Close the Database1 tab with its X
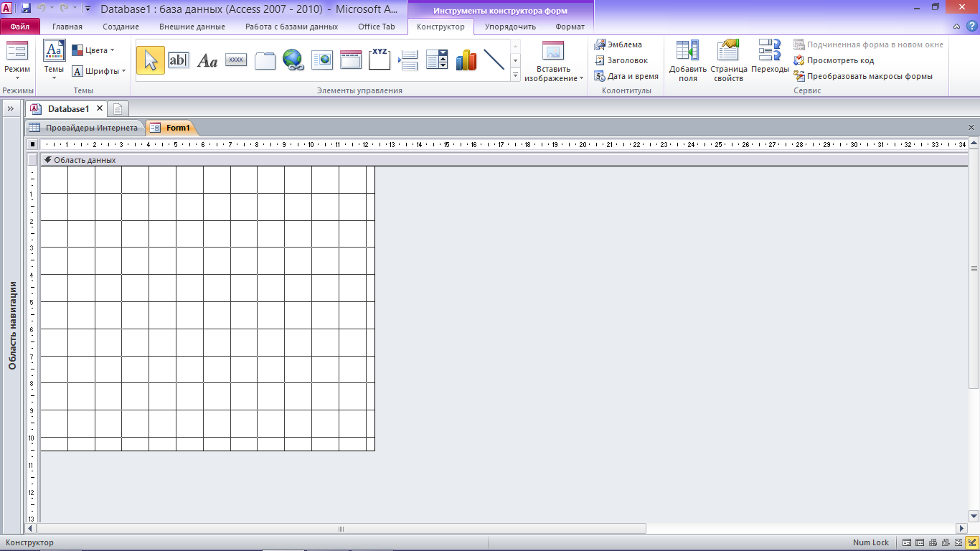This screenshot has width=980, height=551. pos(100,108)
